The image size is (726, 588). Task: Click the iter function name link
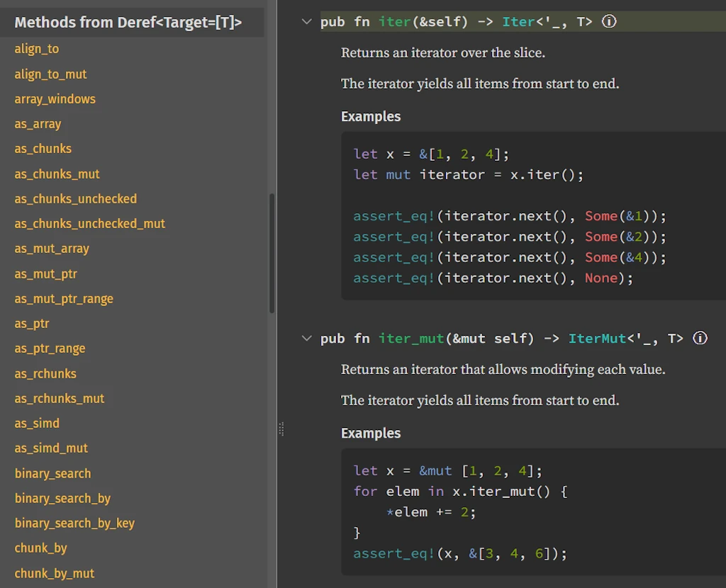coord(394,21)
